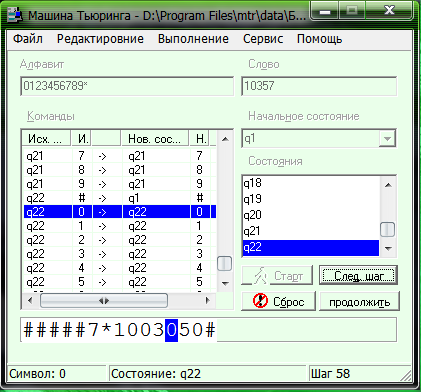Select command row q21 with symbol 8

coord(120,170)
